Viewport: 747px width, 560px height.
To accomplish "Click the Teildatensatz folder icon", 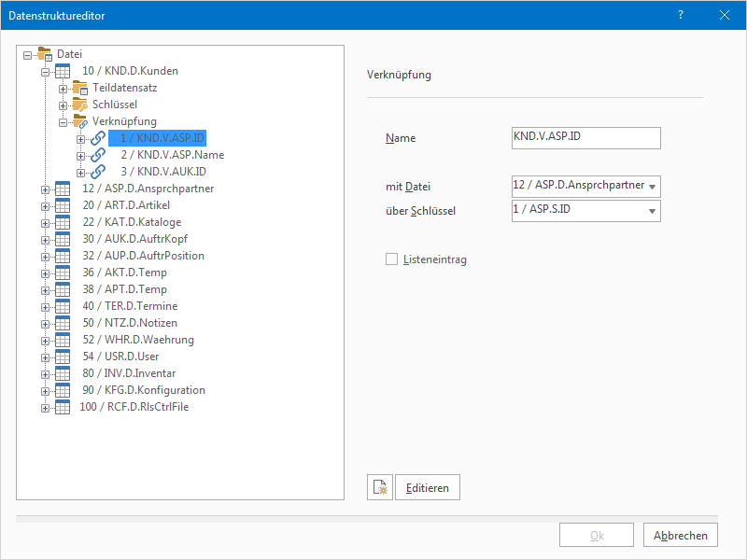I will (80, 88).
